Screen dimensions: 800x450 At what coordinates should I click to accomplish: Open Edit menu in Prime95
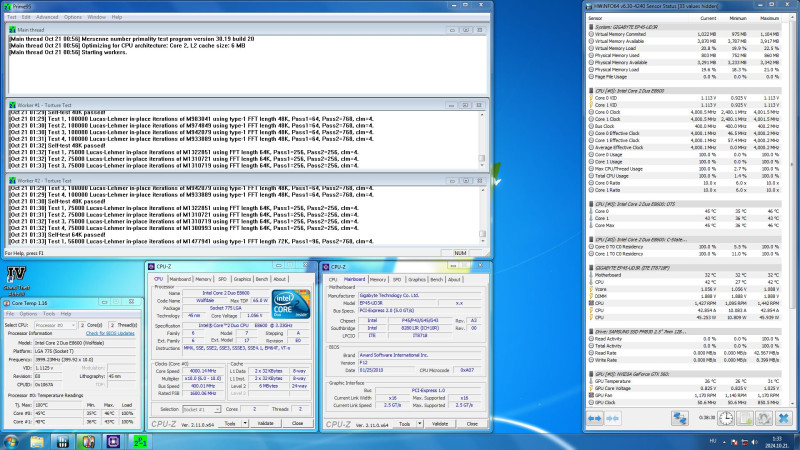[x=26, y=17]
